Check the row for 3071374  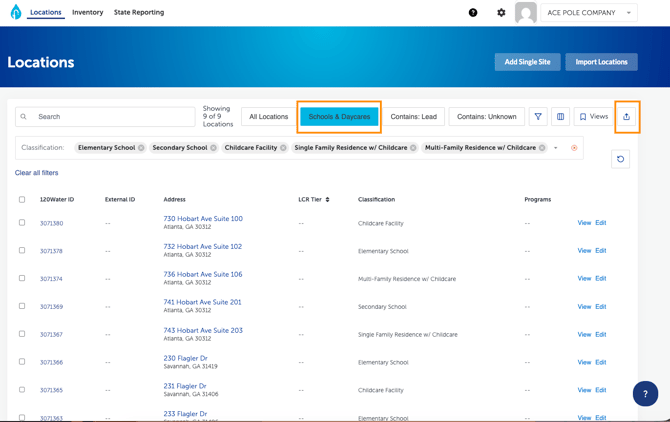pyautogui.click(x=22, y=278)
